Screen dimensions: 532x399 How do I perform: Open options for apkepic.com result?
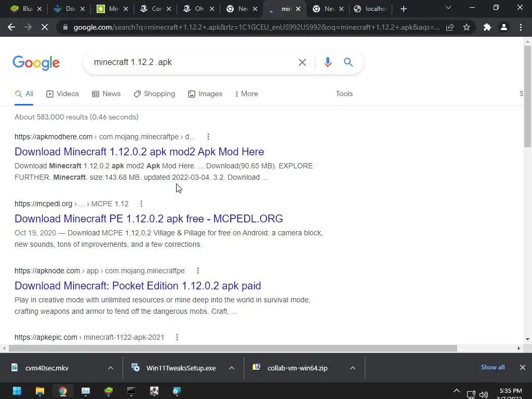coord(177,337)
